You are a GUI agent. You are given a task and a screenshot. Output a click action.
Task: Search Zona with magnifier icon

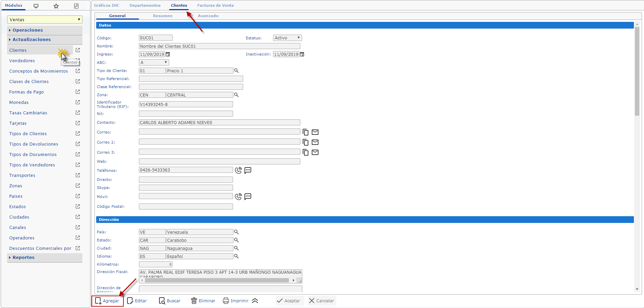pos(236,95)
